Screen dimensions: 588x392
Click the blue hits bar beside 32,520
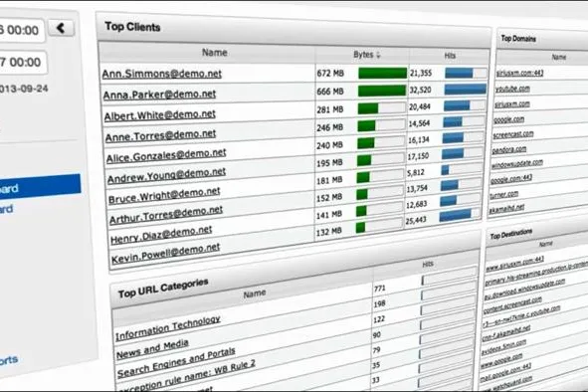(x=465, y=90)
